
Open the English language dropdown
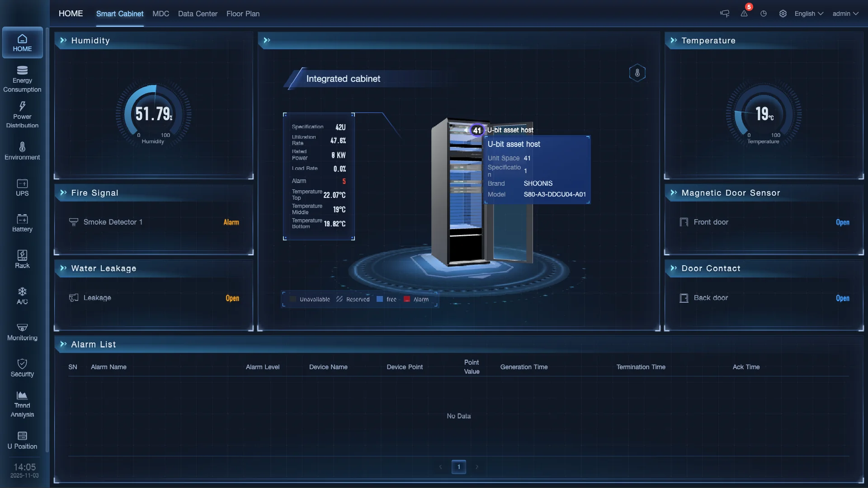808,14
